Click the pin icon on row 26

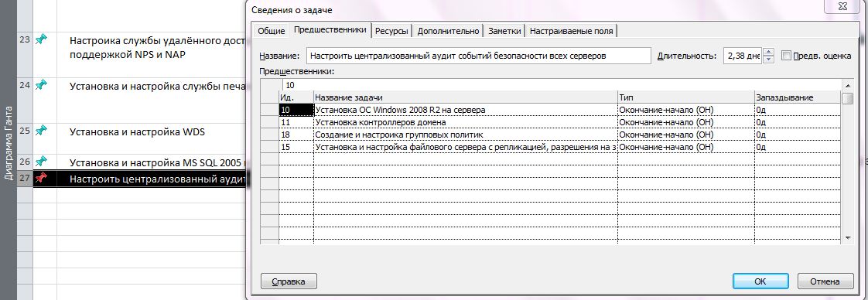(41, 162)
